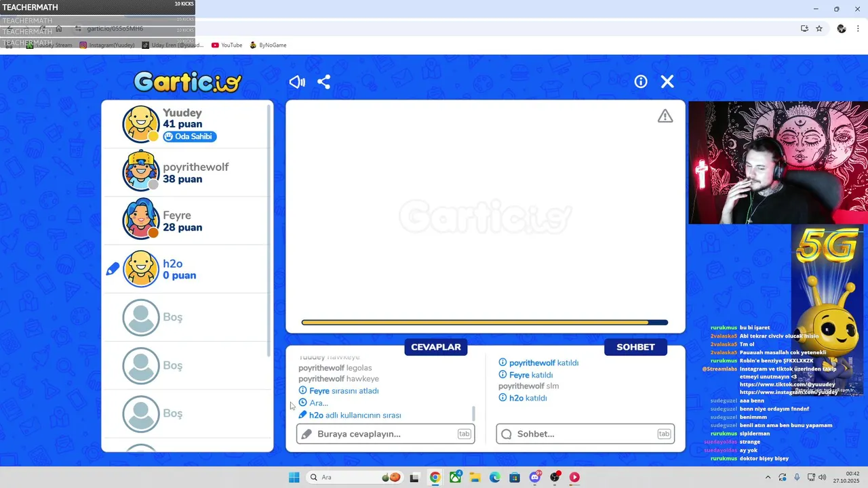Click the streamer webcam overlay
The width and height of the screenshot is (868, 488).
tap(778, 163)
